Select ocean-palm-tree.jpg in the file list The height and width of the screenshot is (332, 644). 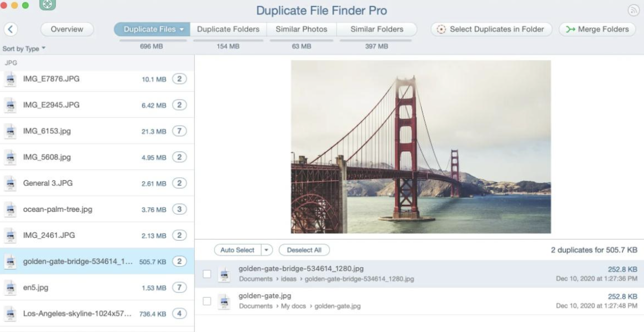tap(97, 209)
